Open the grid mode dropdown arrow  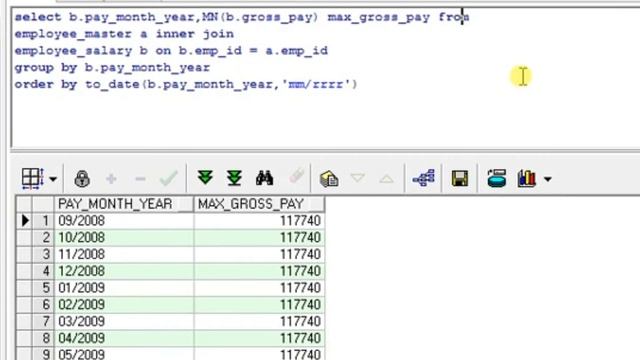coord(53,179)
